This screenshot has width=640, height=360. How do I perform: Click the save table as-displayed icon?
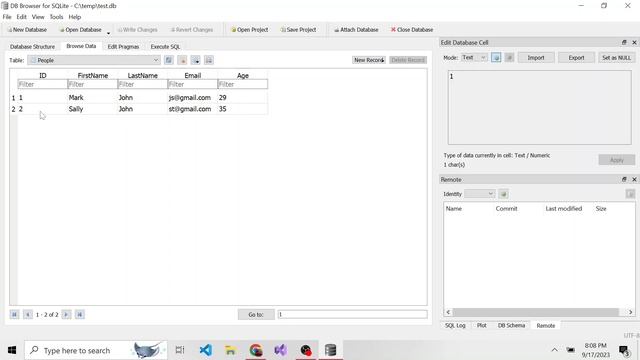coord(196,60)
